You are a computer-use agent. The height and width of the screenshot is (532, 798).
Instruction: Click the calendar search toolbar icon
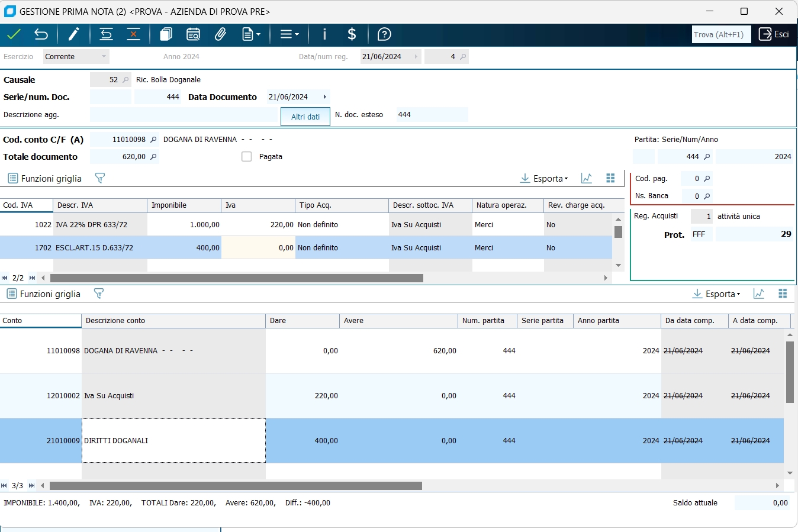click(193, 34)
